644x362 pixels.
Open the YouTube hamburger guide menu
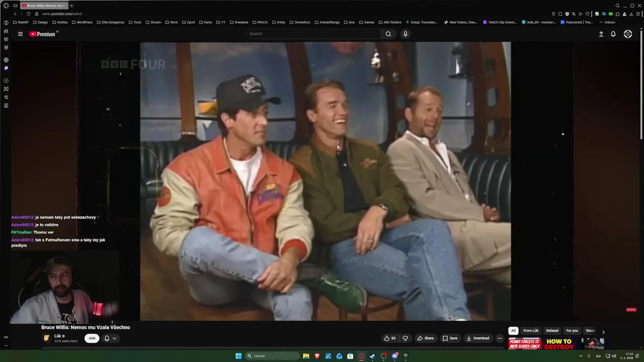20,34
